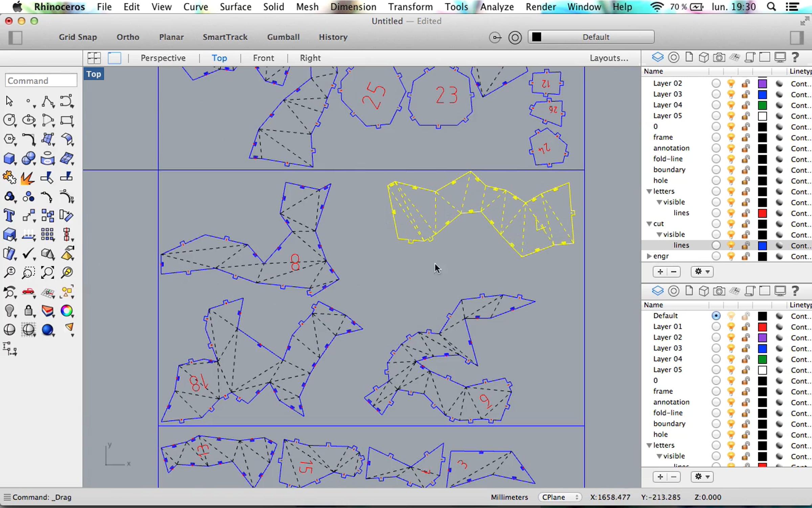Screen dimensions: 812x508
Task: Activate the Polyline drawing tool
Action: pos(48,101)
